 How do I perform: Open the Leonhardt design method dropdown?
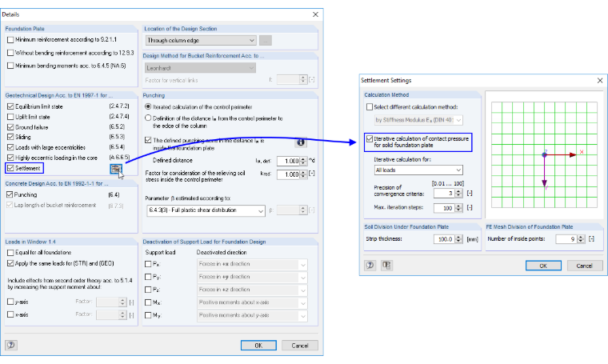click(201, 68)
